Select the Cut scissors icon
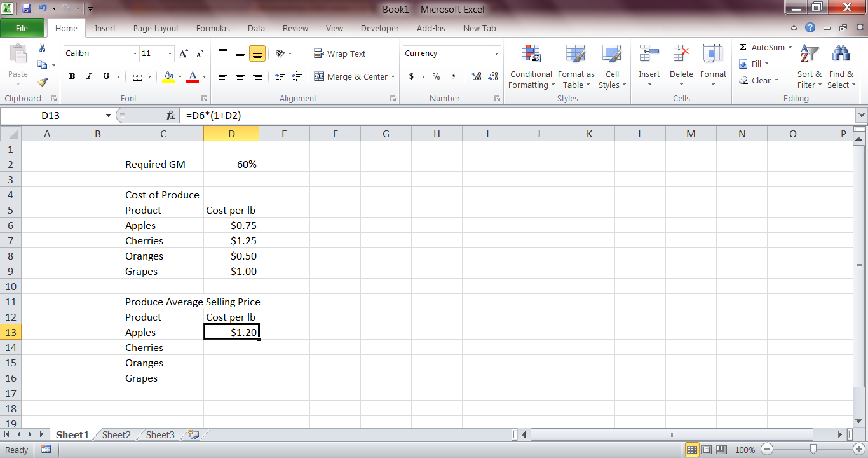868x458 pixels. [43, 48]
